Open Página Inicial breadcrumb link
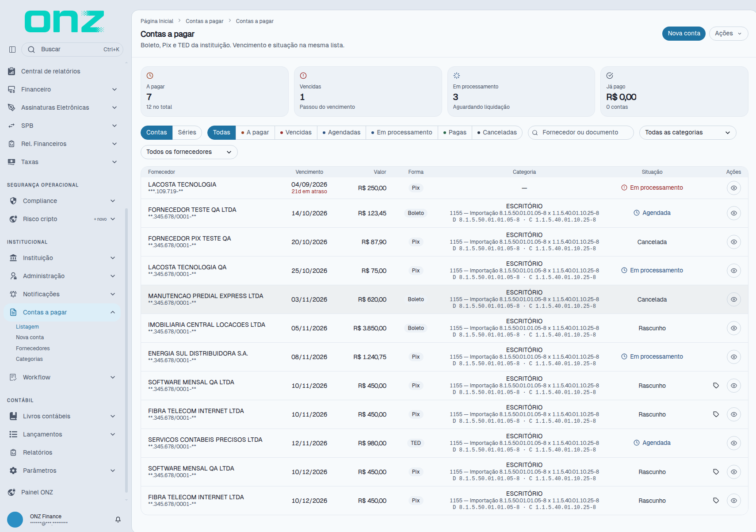Viewport: 756px width, 532px height. 157,21
